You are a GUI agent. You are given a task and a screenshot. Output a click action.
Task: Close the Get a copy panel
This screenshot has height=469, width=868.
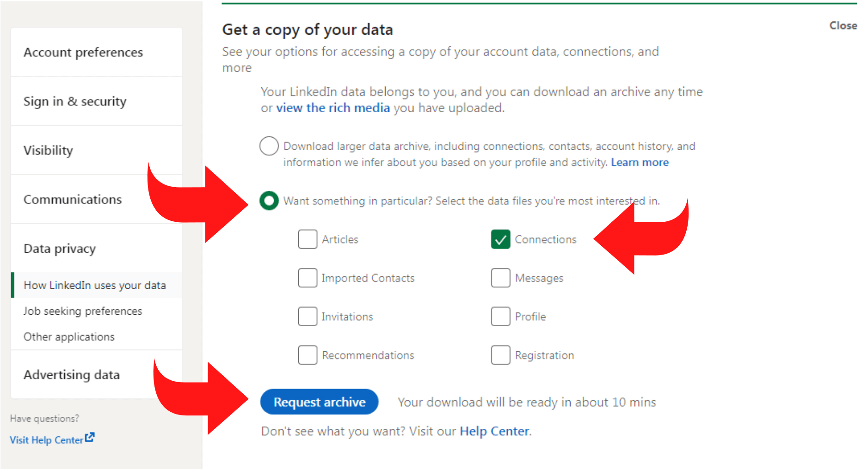pos(843,26)
